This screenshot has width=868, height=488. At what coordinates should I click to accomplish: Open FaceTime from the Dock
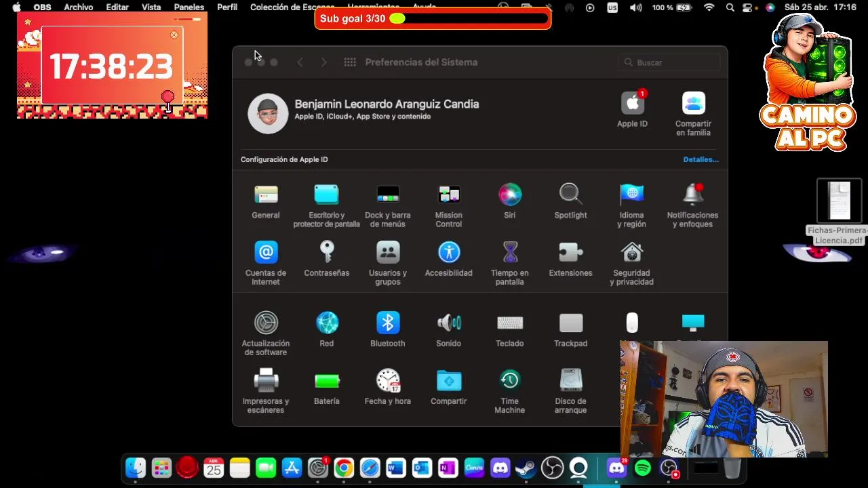click(x=266, y=468)
